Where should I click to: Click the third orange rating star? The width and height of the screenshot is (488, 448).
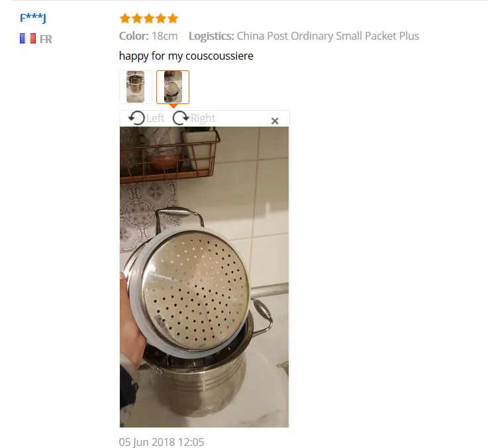click(x=149, y=19)
